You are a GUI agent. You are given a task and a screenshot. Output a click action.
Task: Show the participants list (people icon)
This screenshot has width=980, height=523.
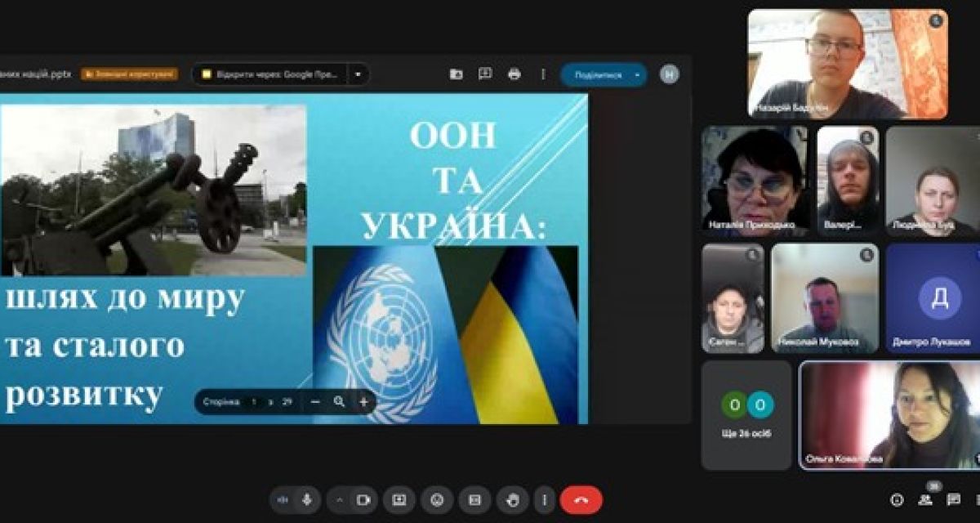coord(925,499)
